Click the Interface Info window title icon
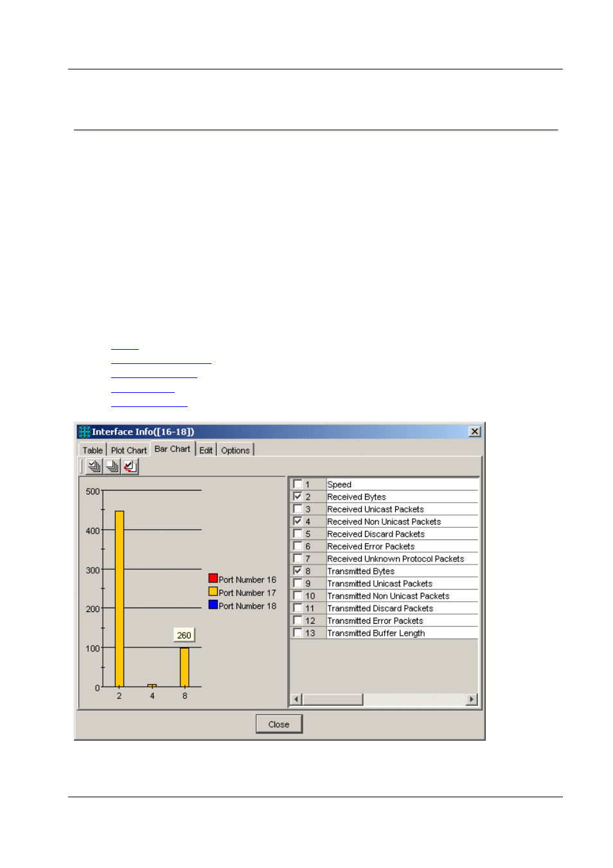613x868 pixels. click(x=84, y=431)
